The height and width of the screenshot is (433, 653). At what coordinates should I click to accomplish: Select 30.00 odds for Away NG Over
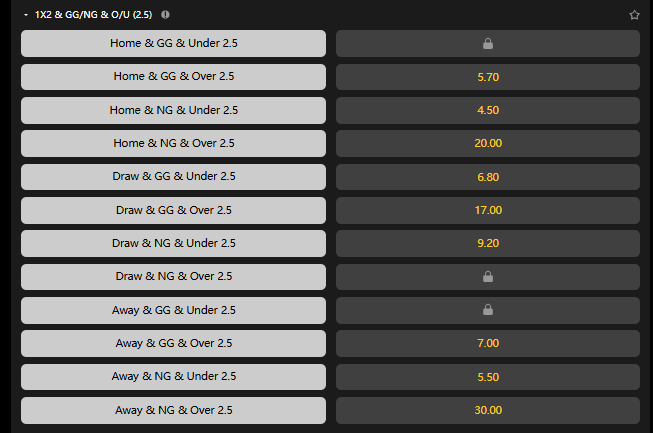pyautogui.click(x=488, y=410)
